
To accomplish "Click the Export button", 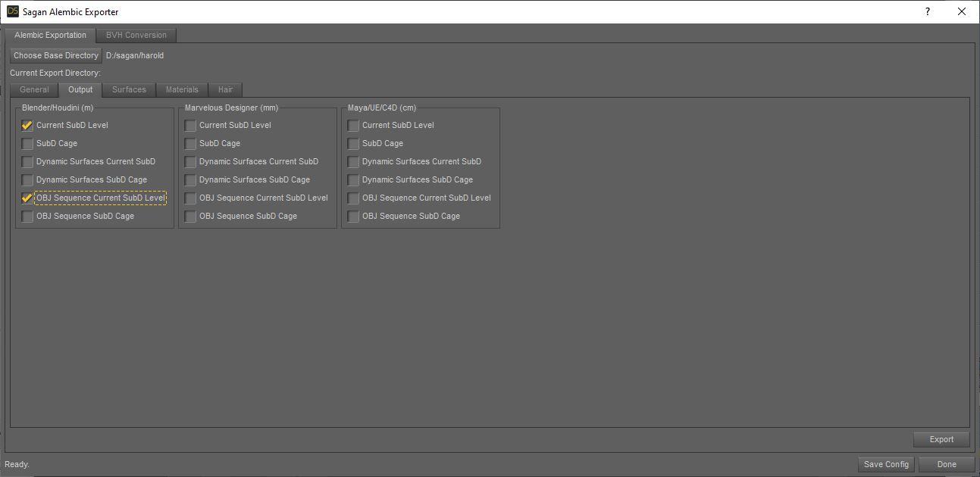I will click(x=941, y=439).
